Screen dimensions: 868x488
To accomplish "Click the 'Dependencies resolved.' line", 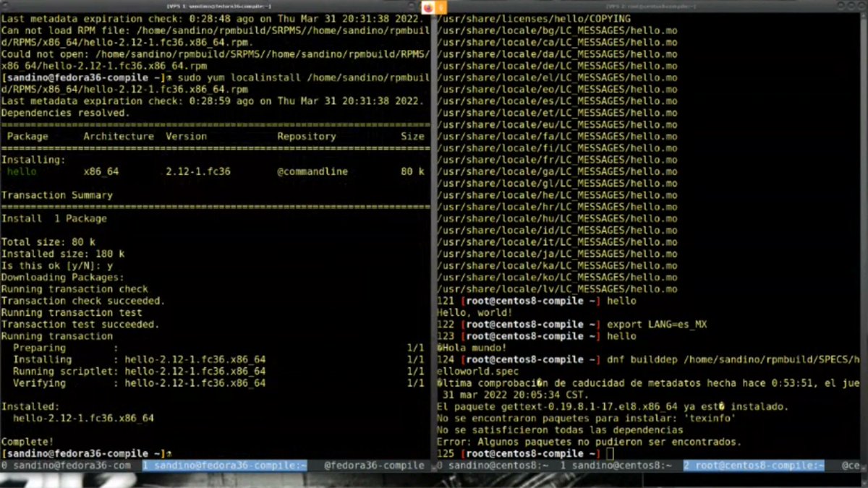I will click(66, 114).
